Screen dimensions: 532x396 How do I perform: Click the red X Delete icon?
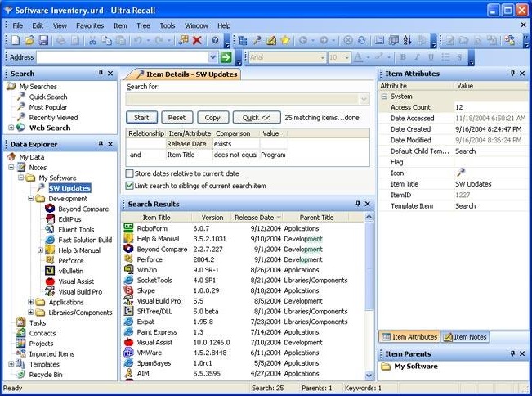(x=197, y=40)
